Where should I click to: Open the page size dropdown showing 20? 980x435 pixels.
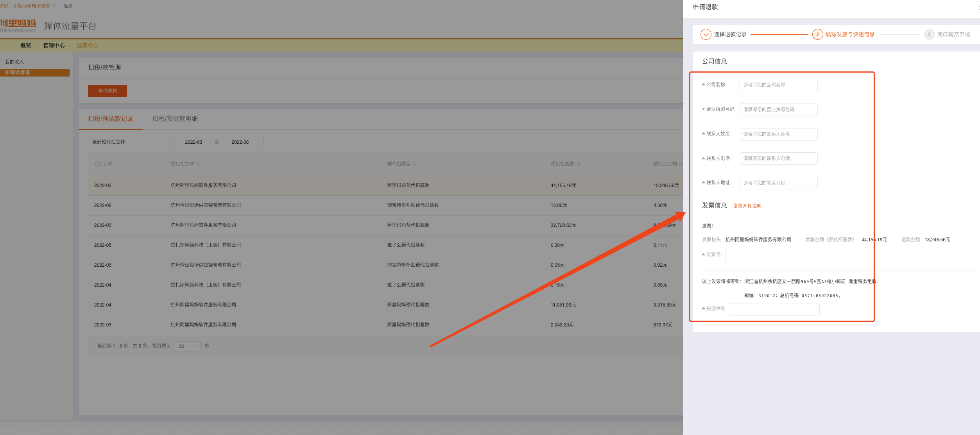(188, 346)
